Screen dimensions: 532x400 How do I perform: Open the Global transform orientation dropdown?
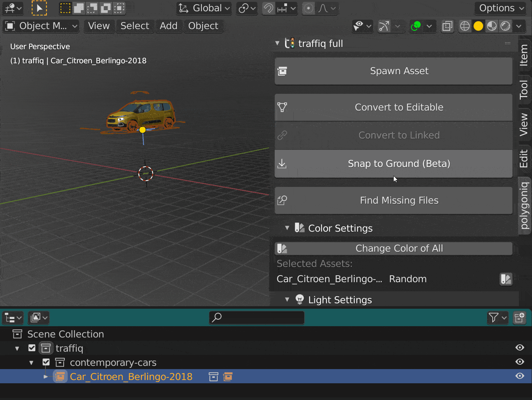205,8
